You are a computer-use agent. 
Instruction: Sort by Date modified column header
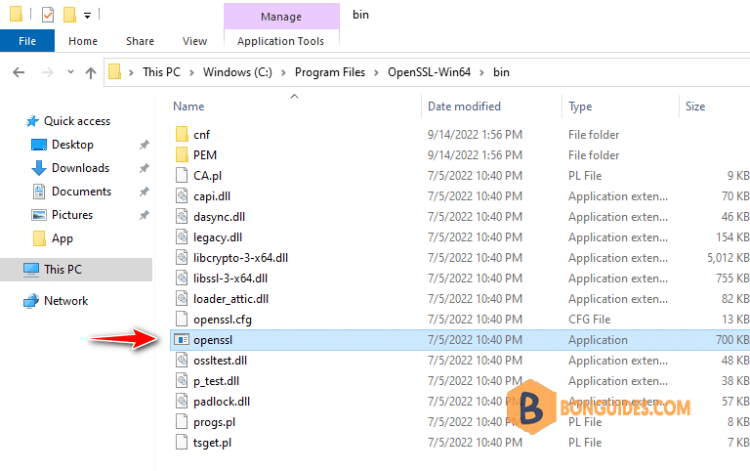pos(464,106)
